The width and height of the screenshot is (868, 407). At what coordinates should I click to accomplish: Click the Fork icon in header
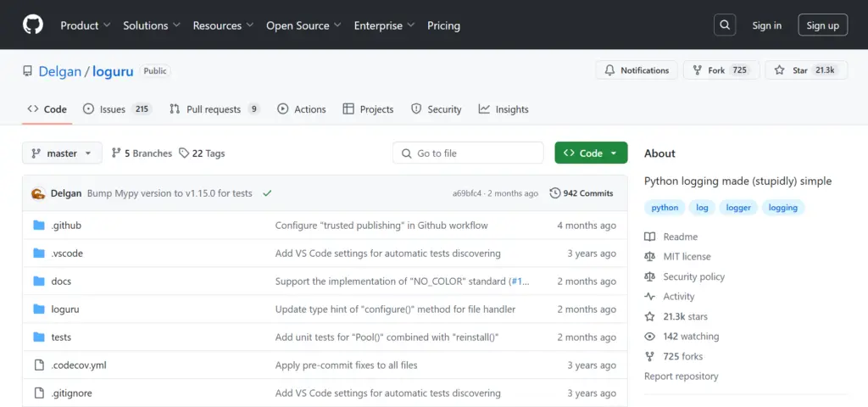click(x=697, y=70)
